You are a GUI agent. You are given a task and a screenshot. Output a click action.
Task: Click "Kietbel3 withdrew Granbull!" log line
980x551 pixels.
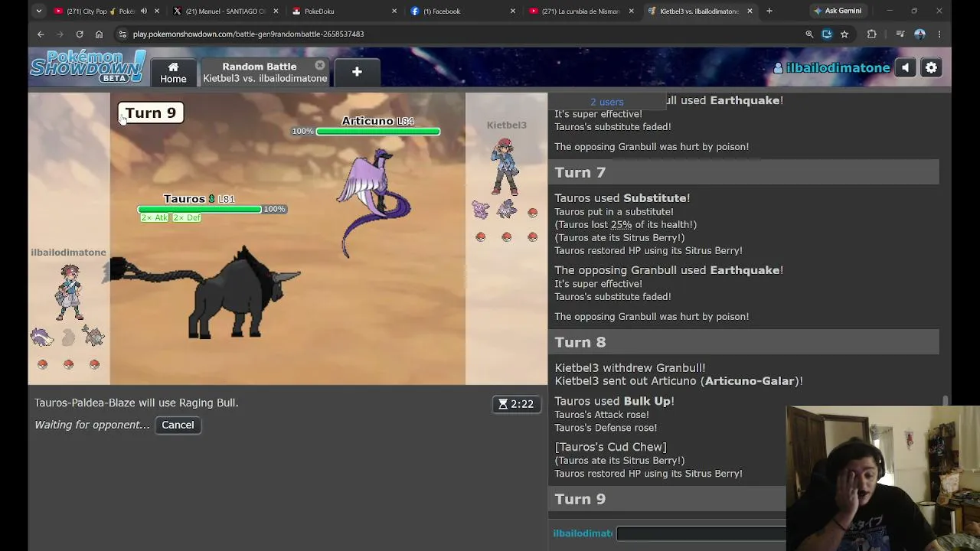coord(630,368)
